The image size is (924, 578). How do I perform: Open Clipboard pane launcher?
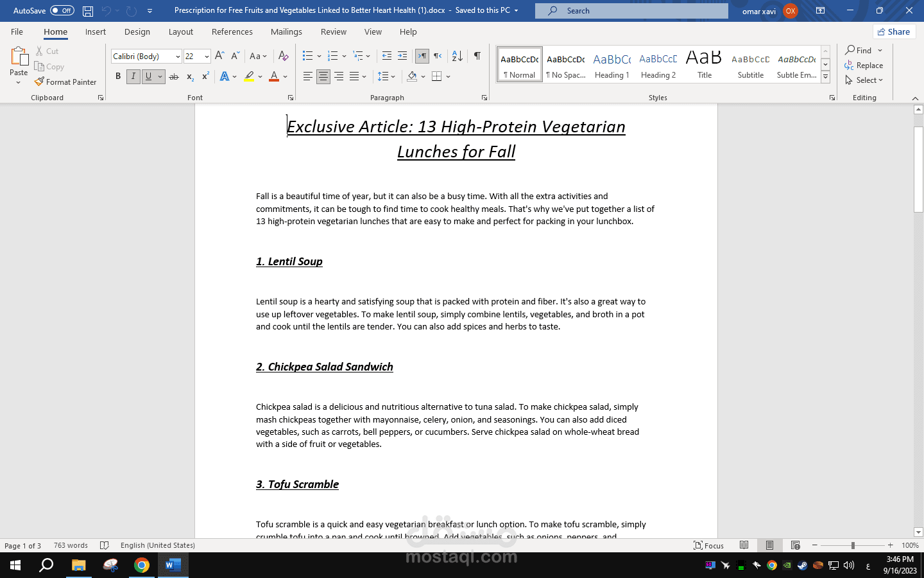coord(101,98)
